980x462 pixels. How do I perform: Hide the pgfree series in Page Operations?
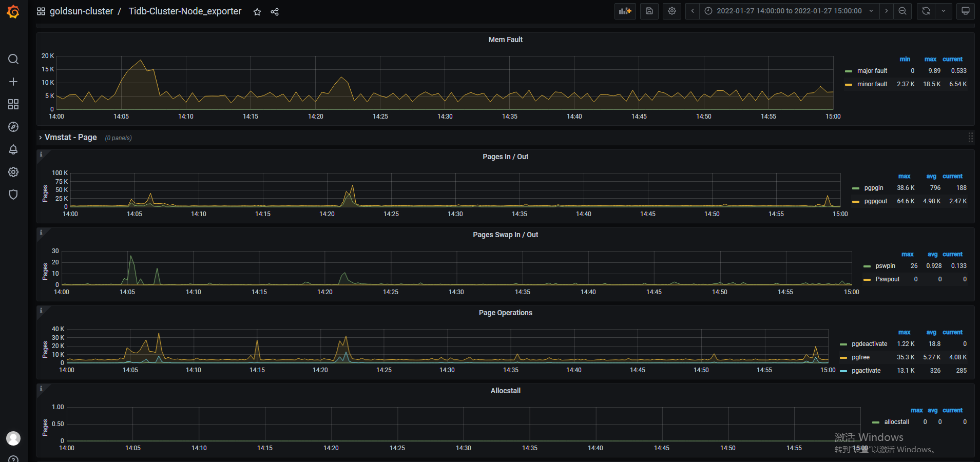click(x=860, y=357)
